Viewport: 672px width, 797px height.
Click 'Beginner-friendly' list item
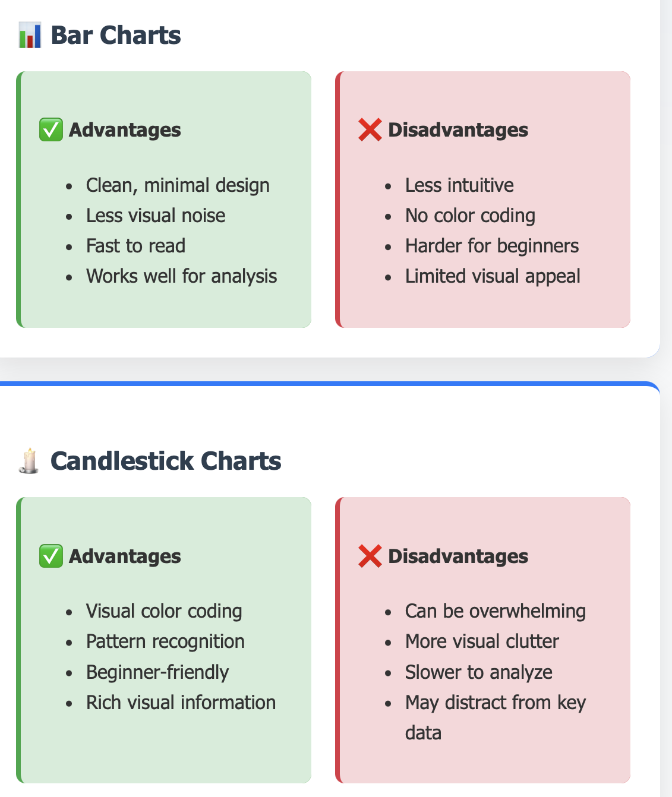[x=157, y=672]
